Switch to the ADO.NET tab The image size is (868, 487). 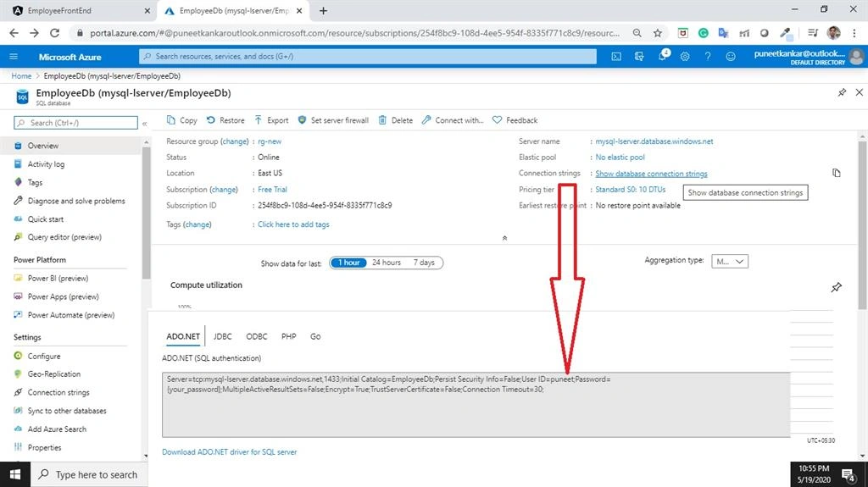(x=183, y=336)
